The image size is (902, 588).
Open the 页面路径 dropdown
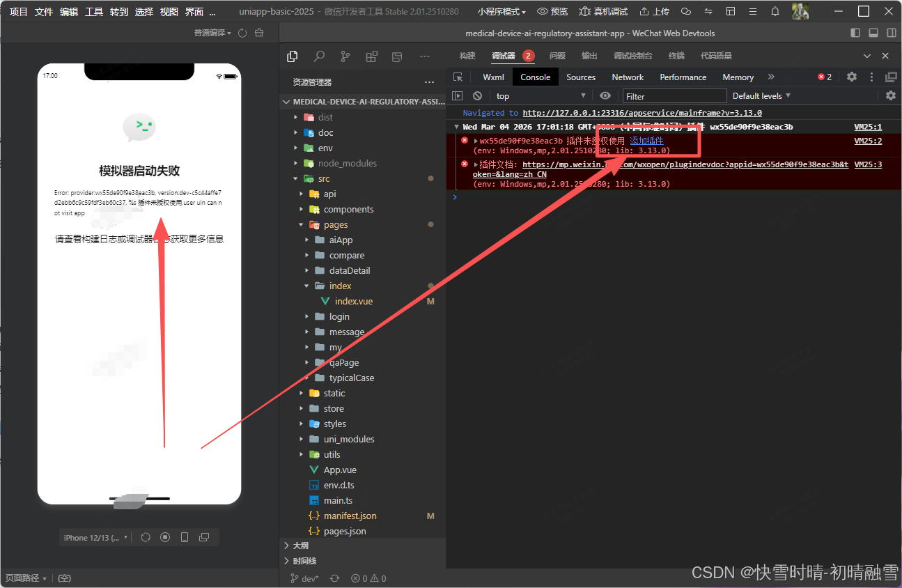pos(26,578)
